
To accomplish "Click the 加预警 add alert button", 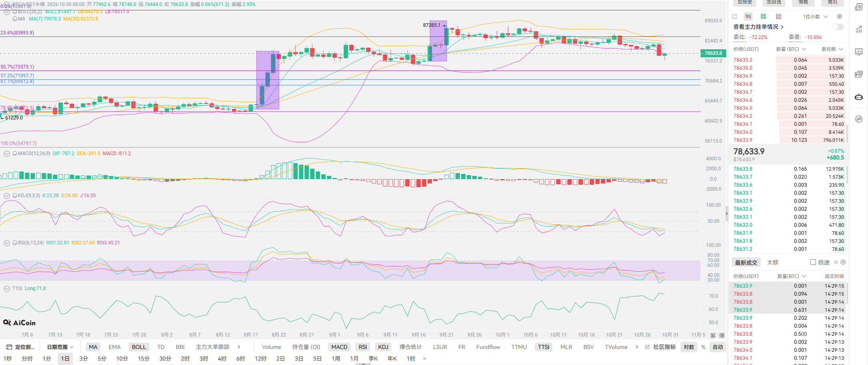I will coord(745,2).
